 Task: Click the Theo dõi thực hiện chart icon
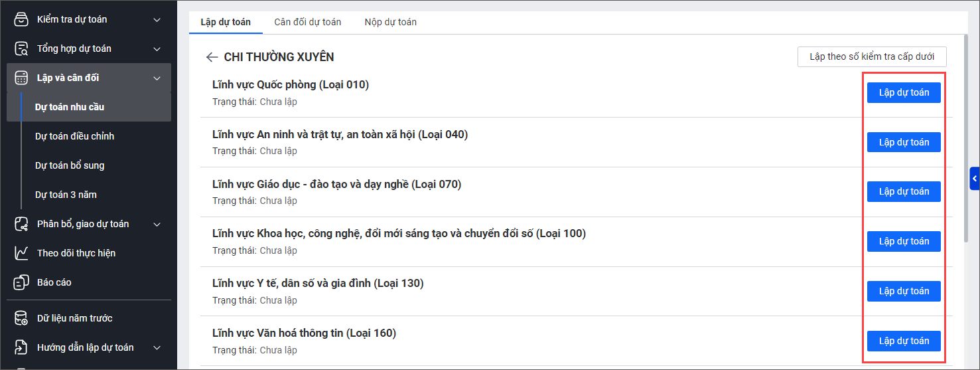[x=21, y=253]
